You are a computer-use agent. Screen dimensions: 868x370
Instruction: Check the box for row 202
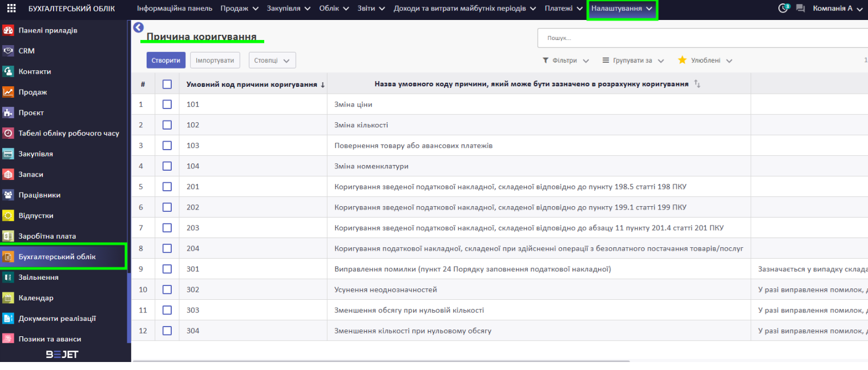click(x=167, y=207)
